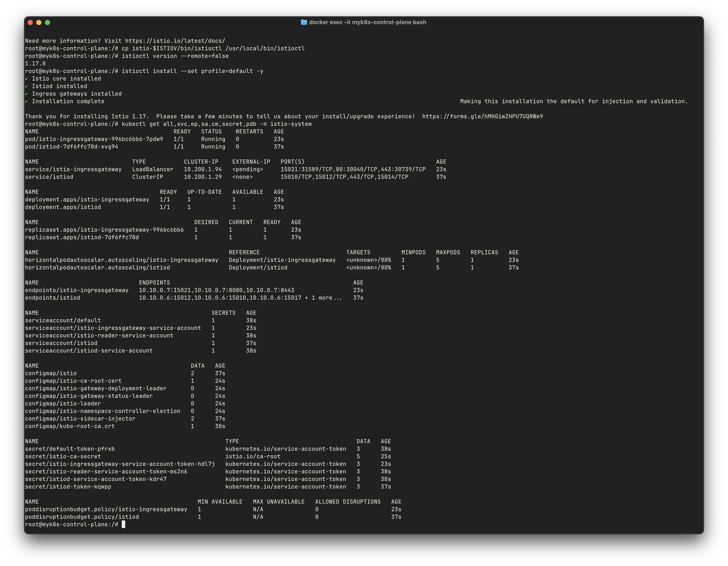728x566 pixels.
Task: Click poddisruptionbudget.policy/istiod name
Action: (82, 517)
